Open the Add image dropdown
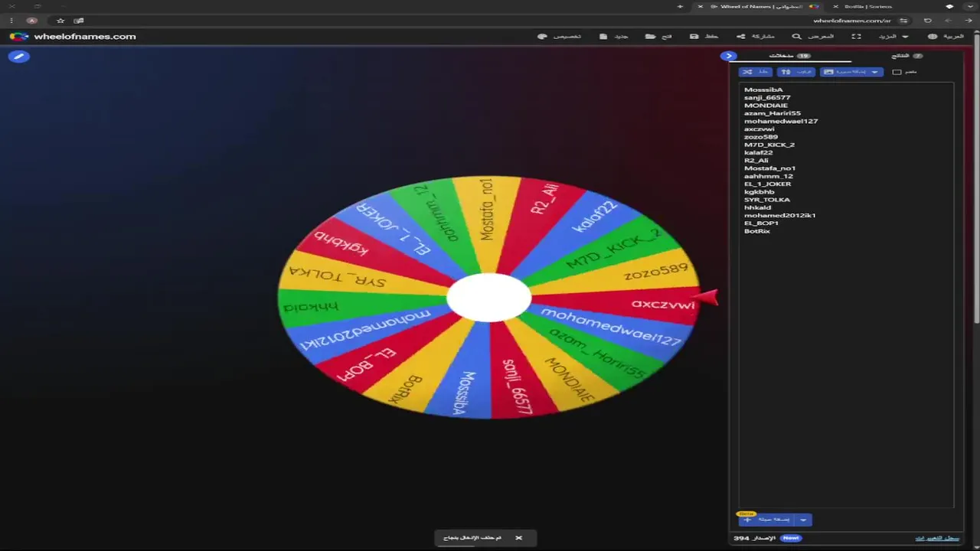This screenshot has height=551, width=980. coord(851,72)
